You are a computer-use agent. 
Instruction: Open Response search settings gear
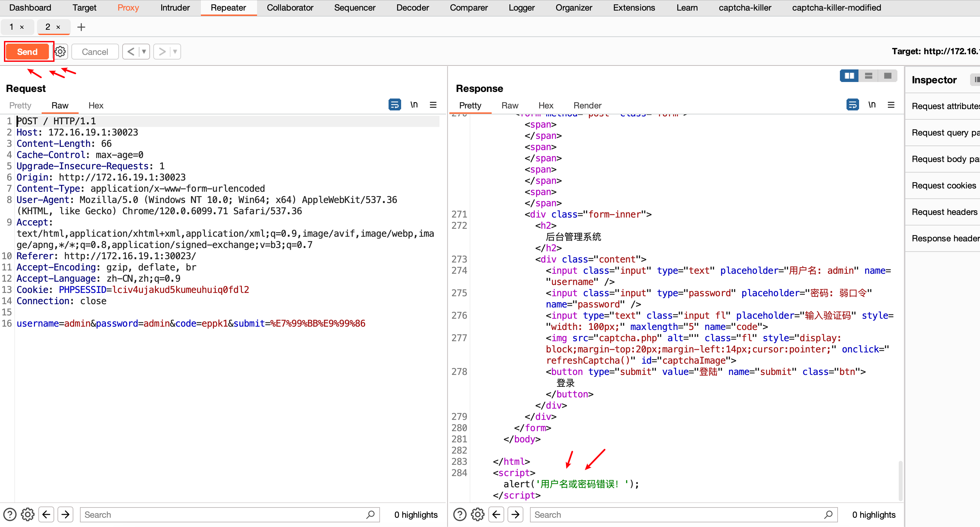pyautogui.click(x=478, y=514)
